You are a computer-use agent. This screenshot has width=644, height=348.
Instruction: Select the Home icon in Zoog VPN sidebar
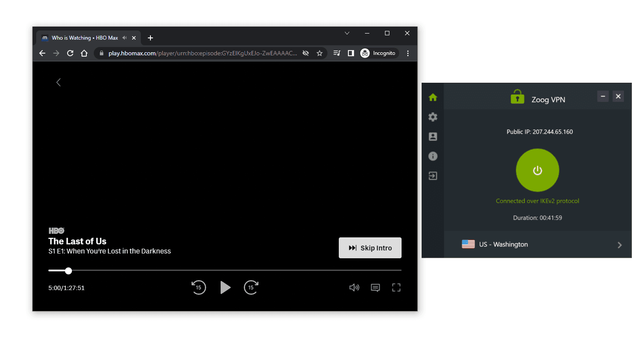pyautogui.click(x=433, y=97)
